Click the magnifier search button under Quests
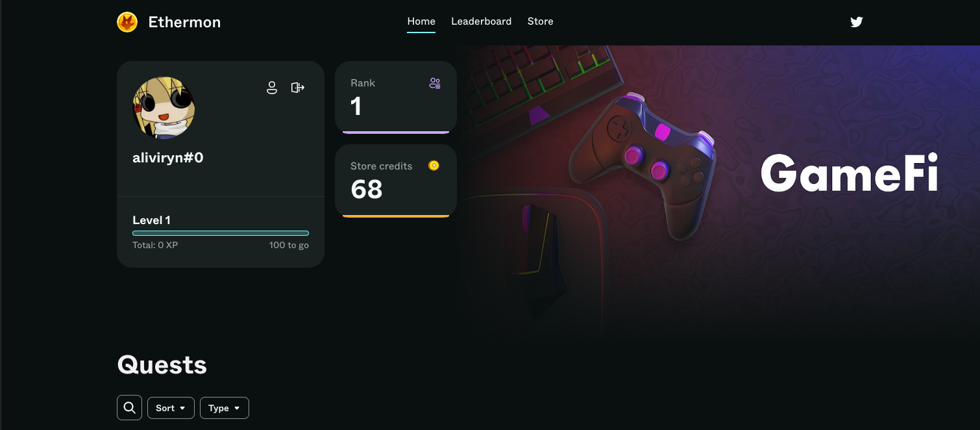Viewport: 980px width, 430px height. click(129, 408)
